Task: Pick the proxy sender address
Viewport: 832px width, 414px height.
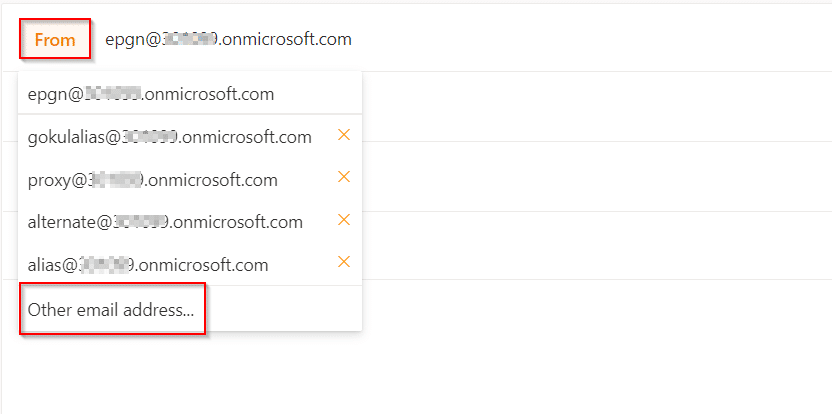Action: [x=153, y=180]
